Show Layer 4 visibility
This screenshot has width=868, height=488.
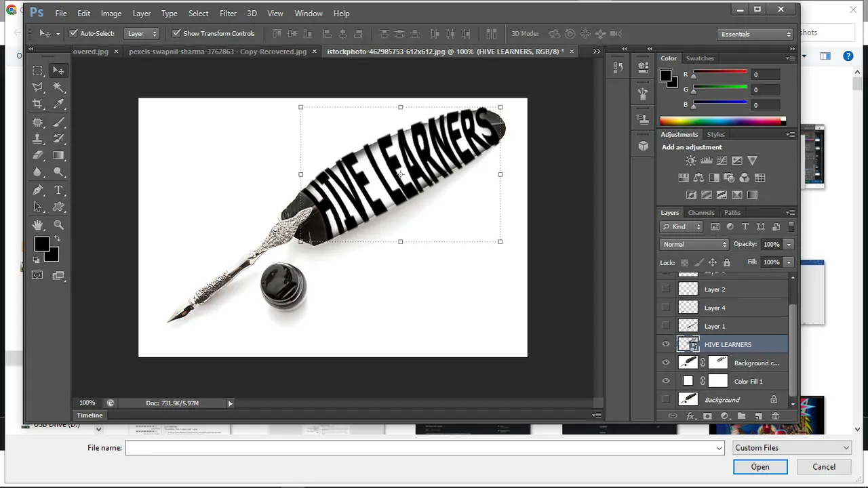(x=666, y=308)
